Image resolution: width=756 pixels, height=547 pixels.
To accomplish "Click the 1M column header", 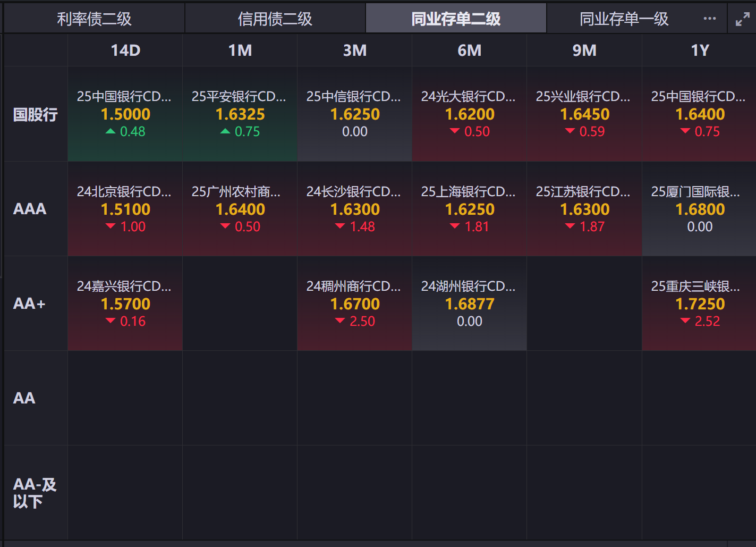I will click(x=240, y=51).
